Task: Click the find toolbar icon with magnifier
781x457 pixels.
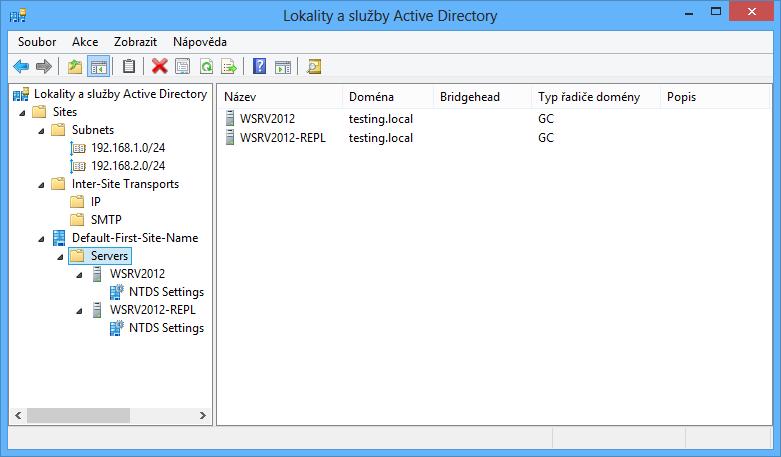Action: pyautogui.click(x=314, y=66)
